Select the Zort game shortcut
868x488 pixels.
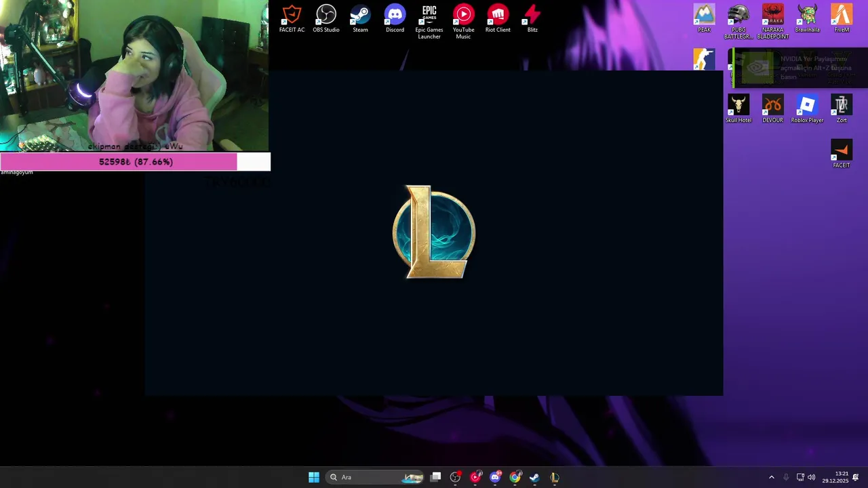click(x=842, y=109)
